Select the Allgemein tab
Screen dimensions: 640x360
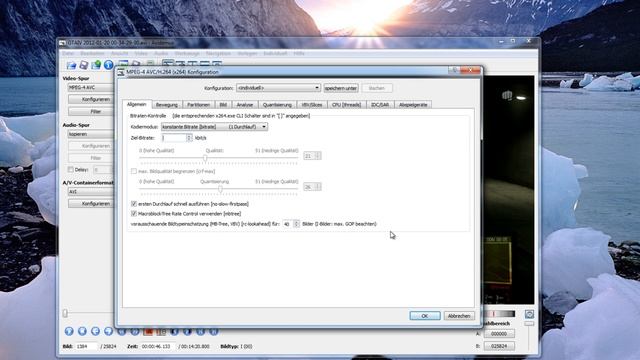pyautogui.click(x=136, y=104)
